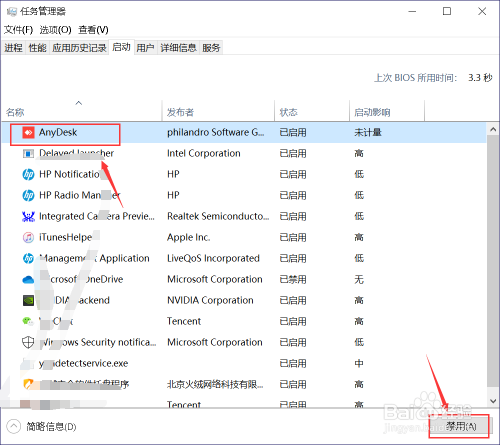The image size is (500, 445).
Task: Select publisher Intel Corporation cell
Action: pyautogui.click(x=204, y=154)
